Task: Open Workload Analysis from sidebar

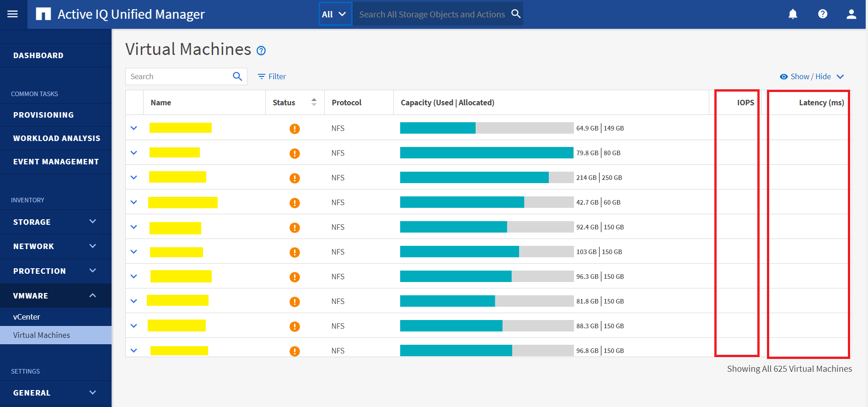Action: pos(57,138)
